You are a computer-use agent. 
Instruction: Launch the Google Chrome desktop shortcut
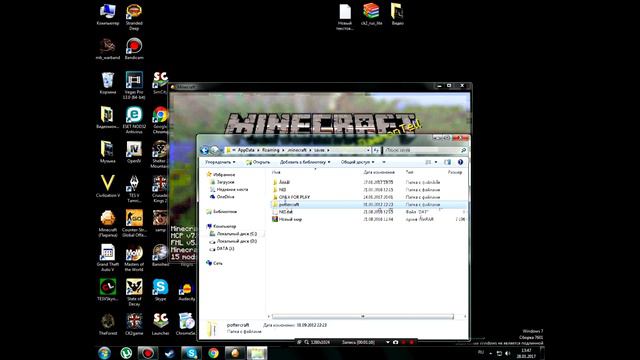pos(160,120)
